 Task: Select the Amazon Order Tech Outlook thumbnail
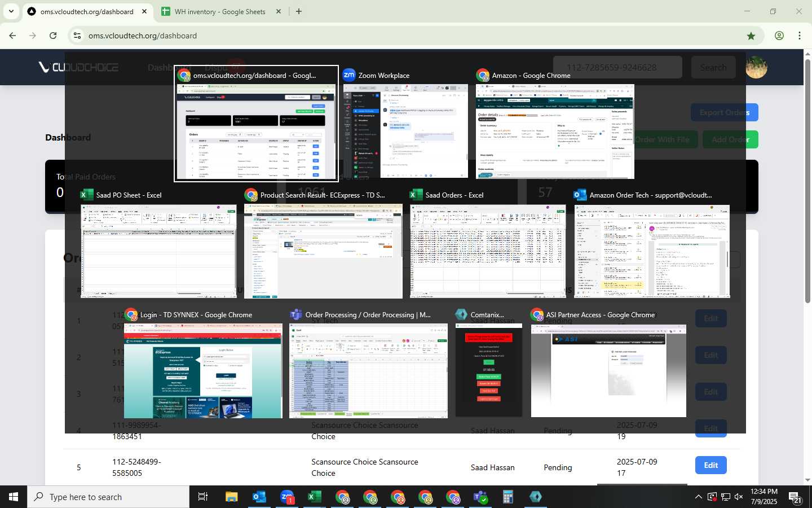coord(652,251)
